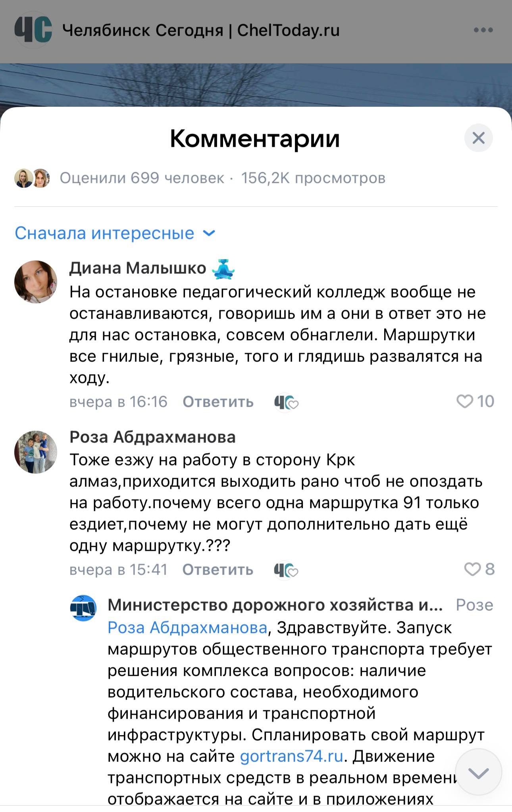The image size is (512, 812).
Task: Tap the scroll-down chevron floating button
Action: [478, 772]
